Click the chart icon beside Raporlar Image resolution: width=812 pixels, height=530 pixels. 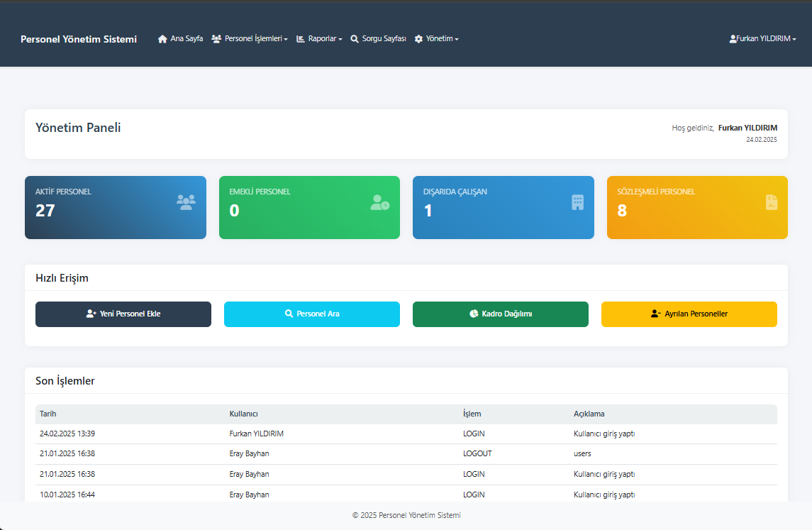coord(301,39)
